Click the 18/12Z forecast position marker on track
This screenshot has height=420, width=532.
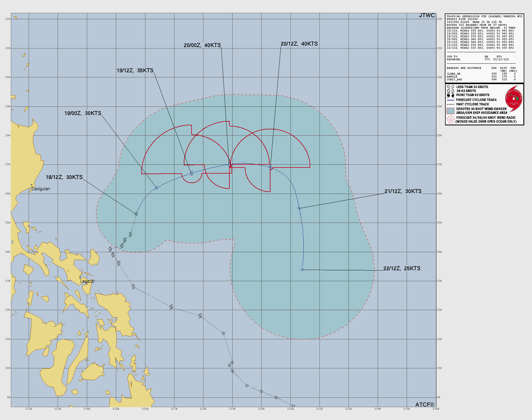pyautogui.click(x=136, y=214)
